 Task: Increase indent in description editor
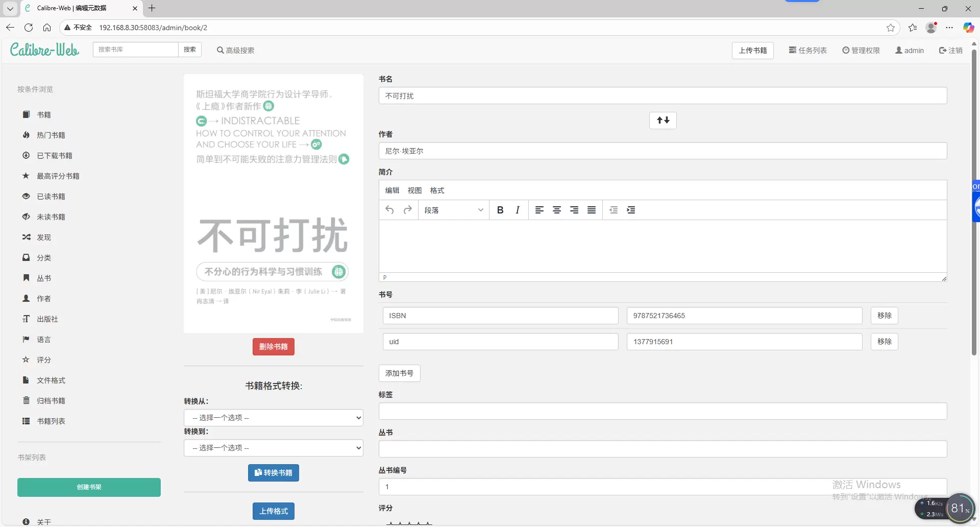[x=631, y=210]
